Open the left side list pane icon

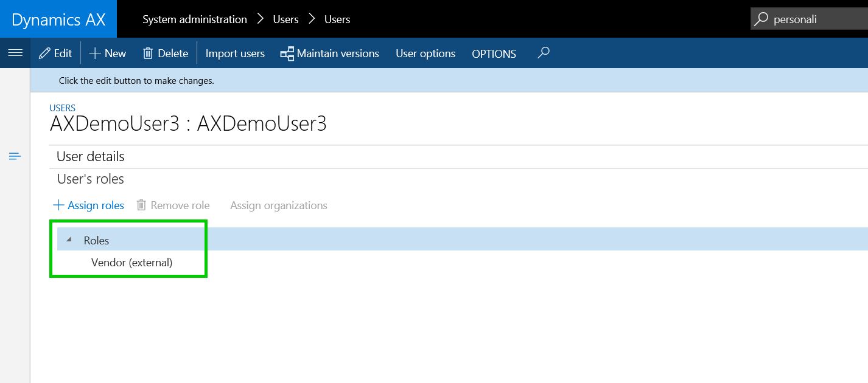click(x=15, y=156)
